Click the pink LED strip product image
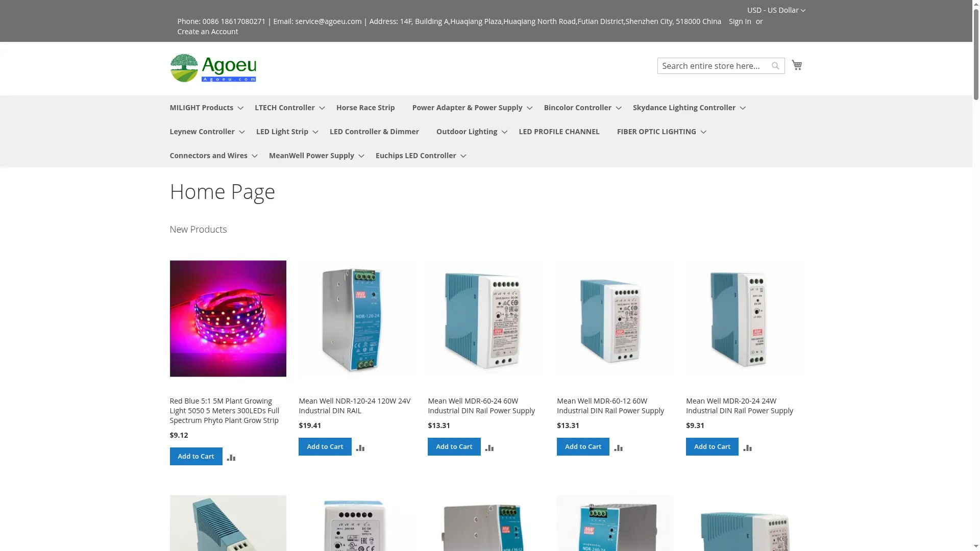Screen dimensions: 980x551 pyautogui.click(x=228, y=319)
